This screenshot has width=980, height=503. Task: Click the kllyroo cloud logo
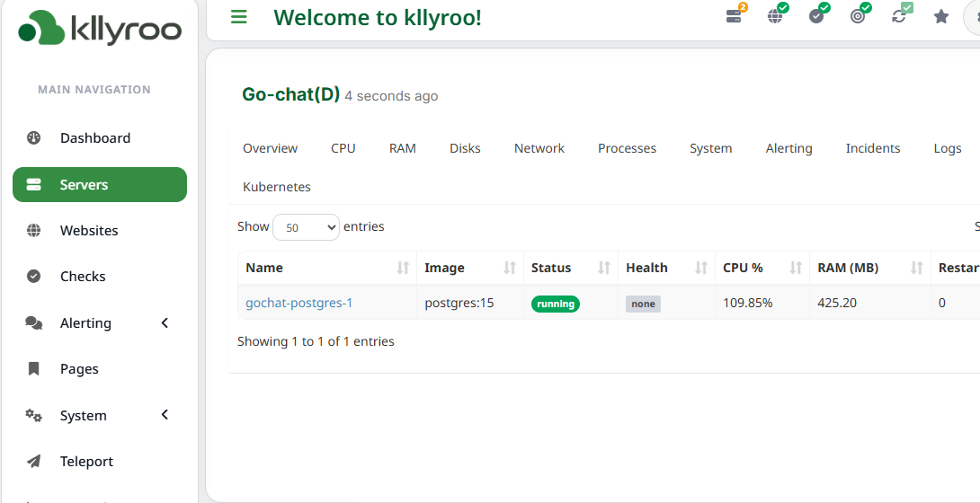[100, 28]
